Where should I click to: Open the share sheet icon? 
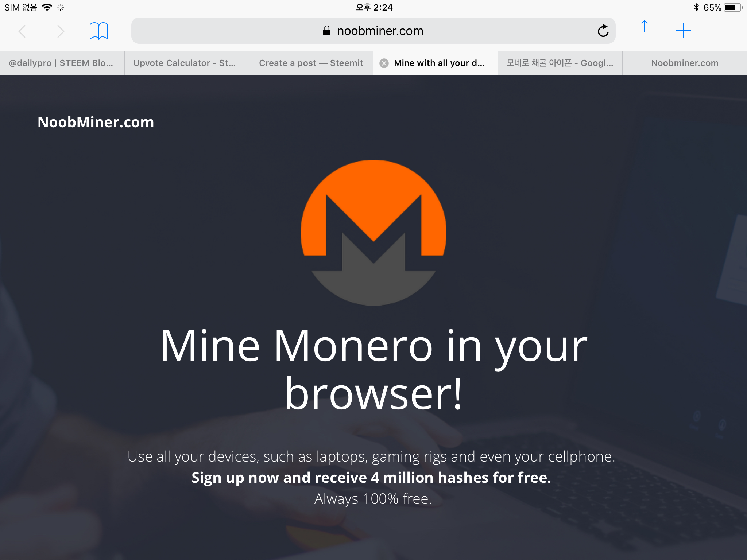point(644,30)
